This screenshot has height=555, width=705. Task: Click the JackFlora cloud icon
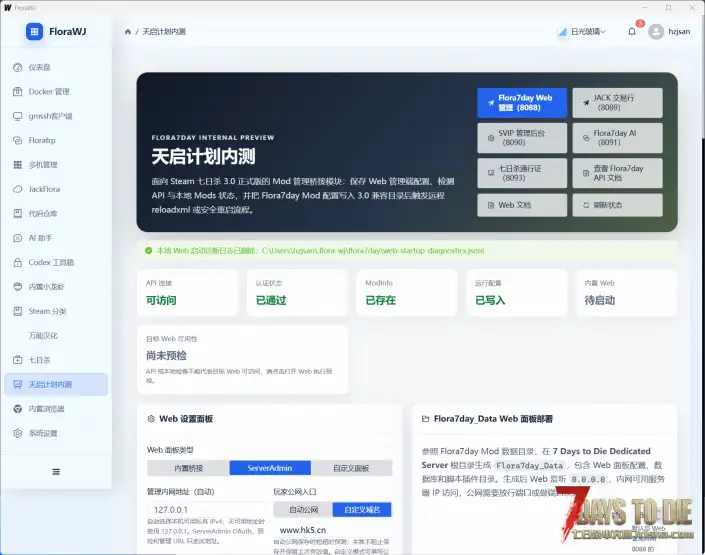[18, 189]
